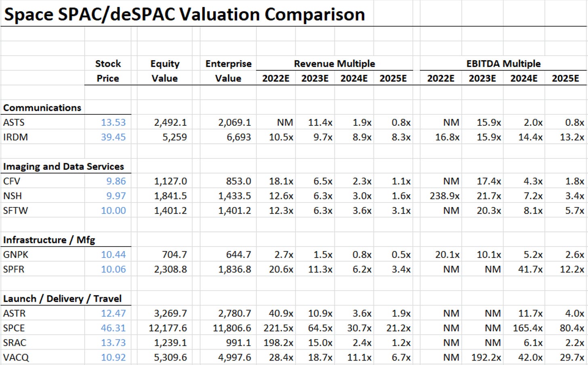
Task: Click the SPFR ticker cell
Action: click(x=14, y=269)
